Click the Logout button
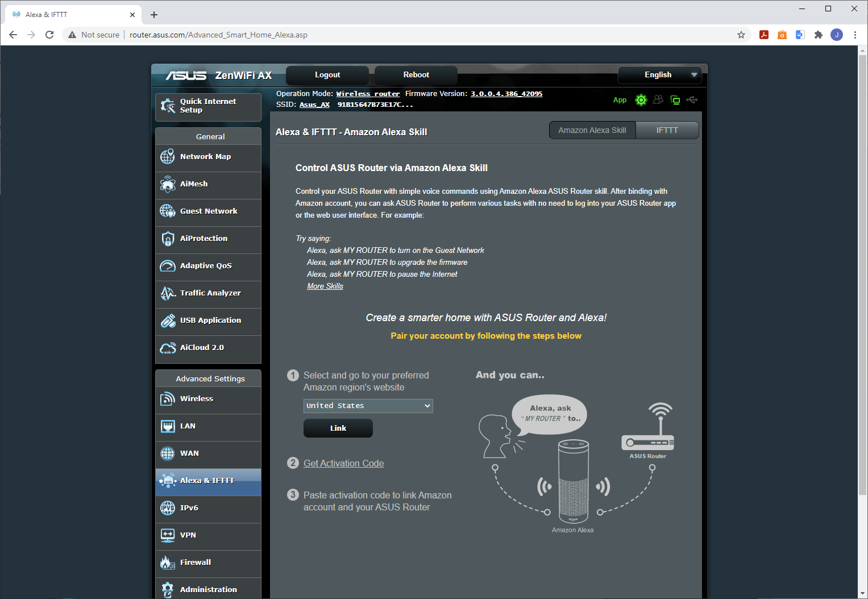This screenshot has height=599, width=868. (x=327, y=75)
